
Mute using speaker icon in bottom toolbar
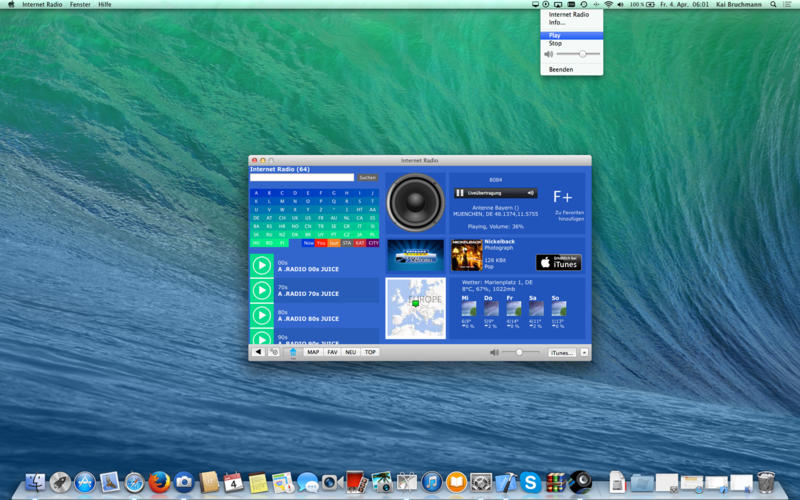click(494, 352)
